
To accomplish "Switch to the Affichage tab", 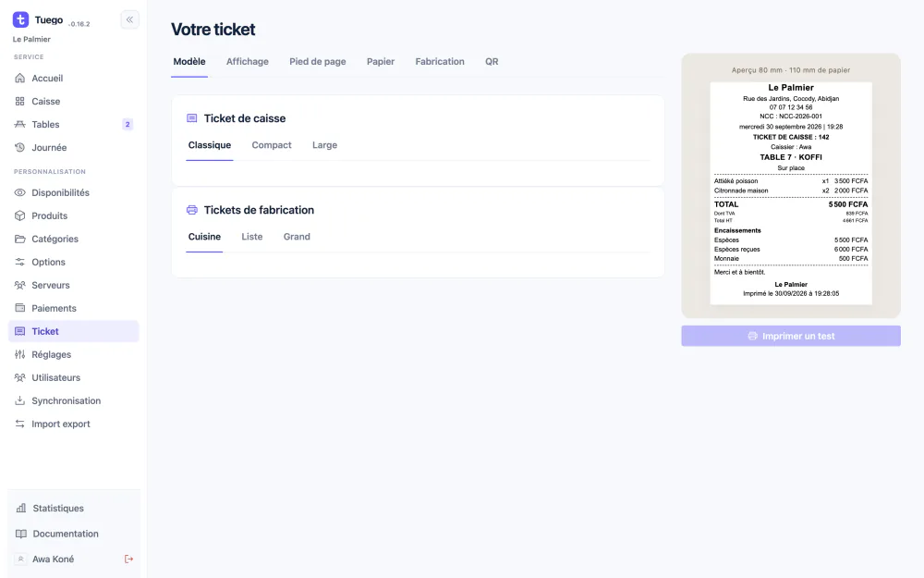I will coord(248,61).
